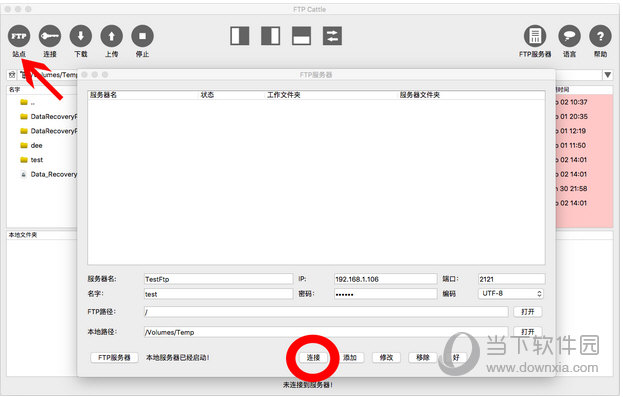Click the 名字 username field test
Screen dimensions: 623x397
click(219, 294)
